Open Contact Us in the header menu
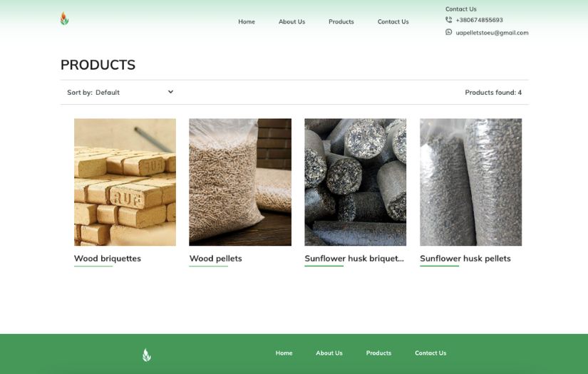Viewport: 588px width, 374px height. [393, 22]
